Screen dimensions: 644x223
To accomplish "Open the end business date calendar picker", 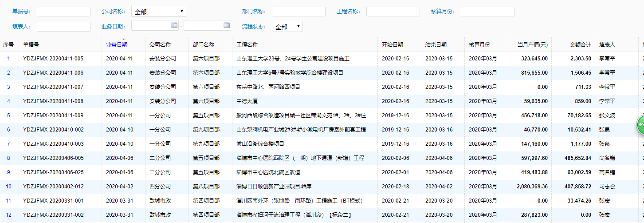I will [227, 25].
